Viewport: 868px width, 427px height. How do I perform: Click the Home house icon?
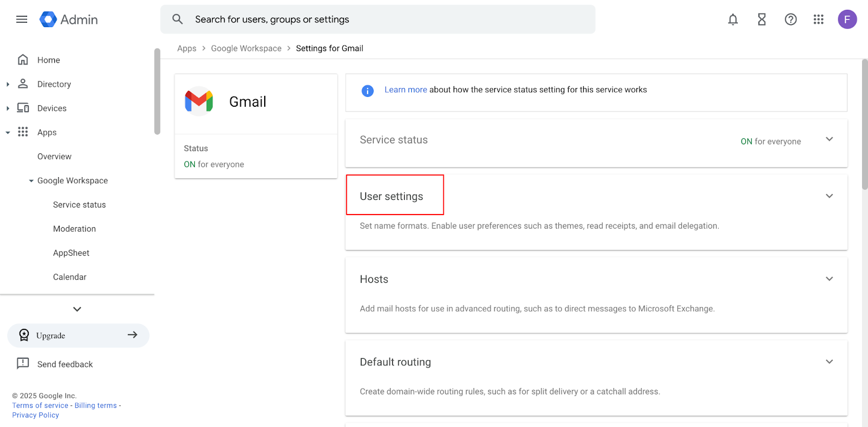click(23, 60)
